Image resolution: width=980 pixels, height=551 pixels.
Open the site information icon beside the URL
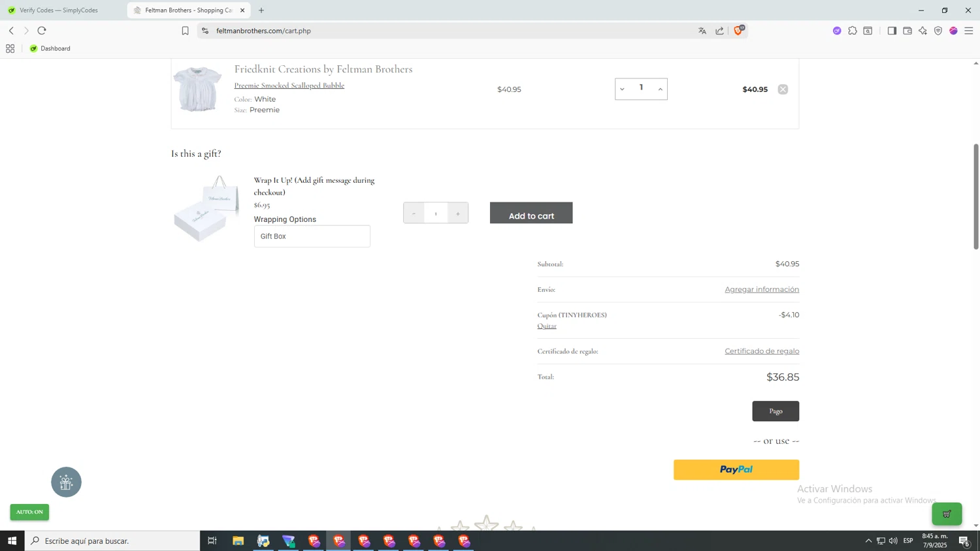coord(205,31)
